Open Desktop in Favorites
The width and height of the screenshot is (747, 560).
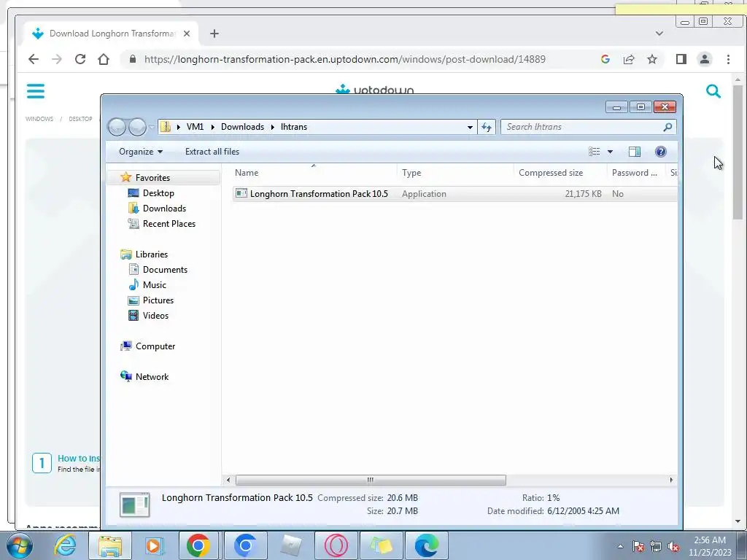[x=158, y=192]
